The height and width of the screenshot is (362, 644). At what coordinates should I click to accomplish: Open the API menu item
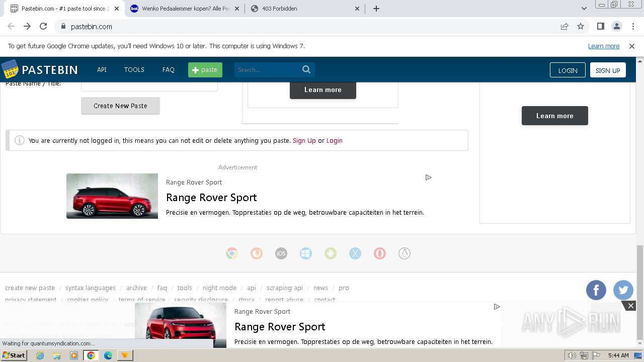(x=102, y=70)
